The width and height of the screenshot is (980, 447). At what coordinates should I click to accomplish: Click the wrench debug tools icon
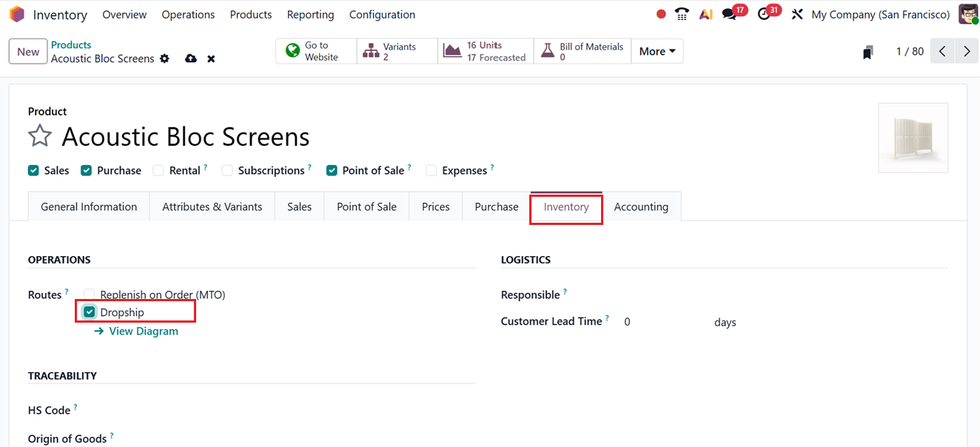797,14
